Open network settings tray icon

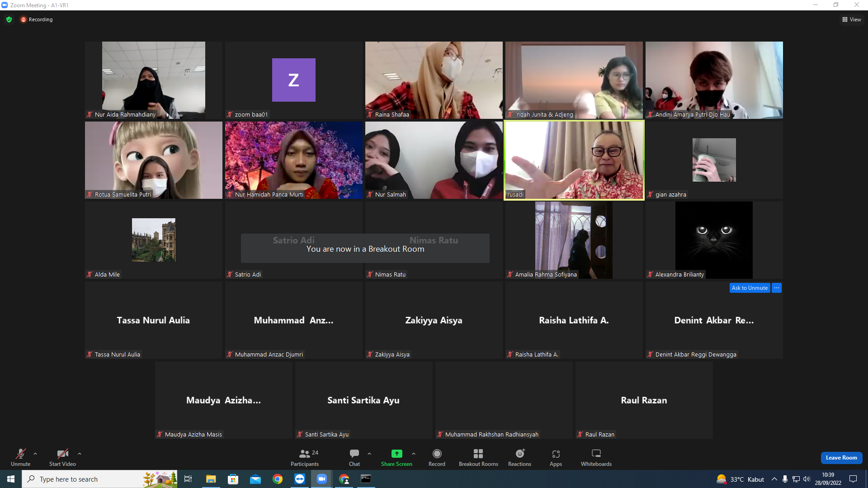pyautogui.click(x=796, y=479)
